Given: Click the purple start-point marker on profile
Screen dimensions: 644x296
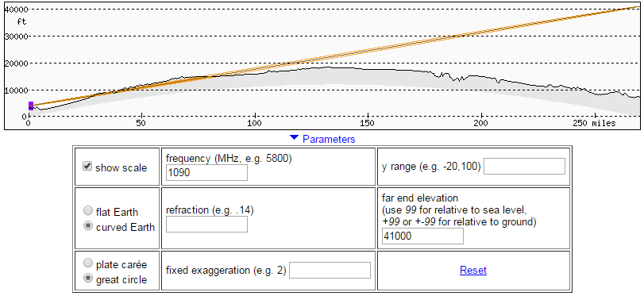Looking at the screenshot, I should point(31,106).
